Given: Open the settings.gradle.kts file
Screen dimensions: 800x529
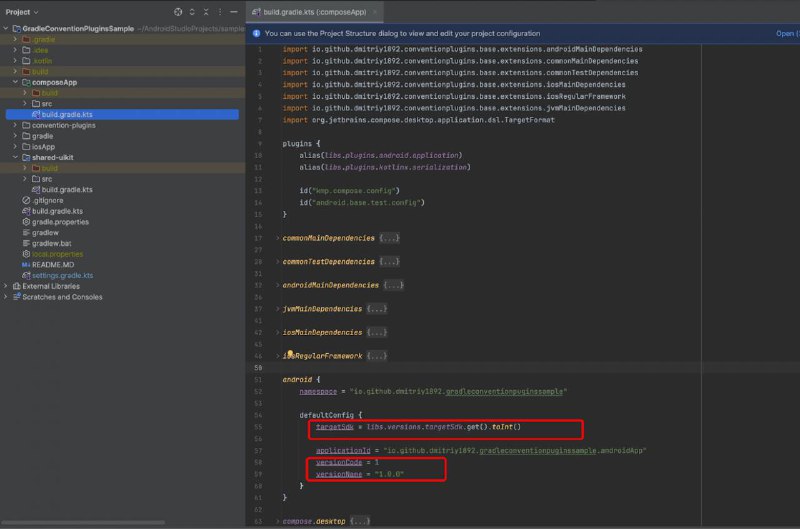Looking at the screenshot, I should 62,275.
